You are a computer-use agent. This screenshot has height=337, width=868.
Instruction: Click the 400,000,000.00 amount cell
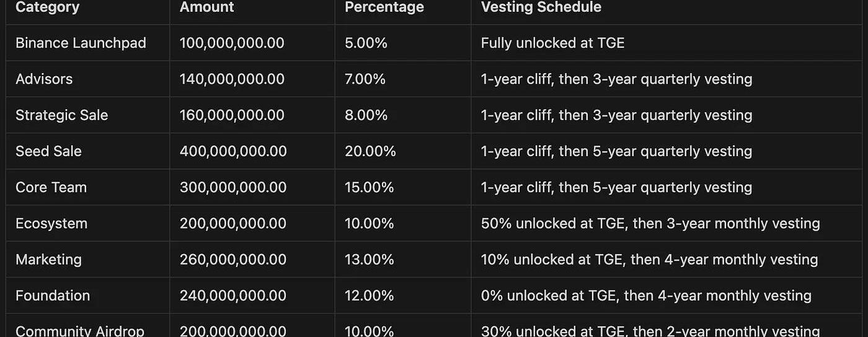point(233,151)
